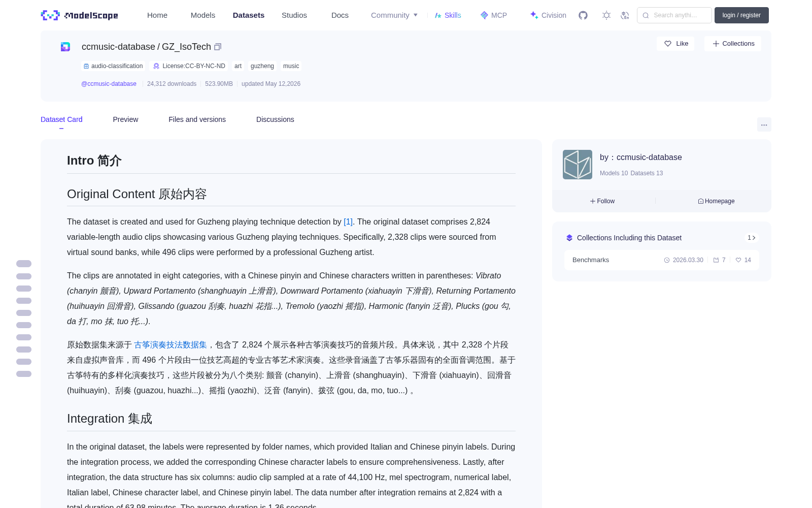Jump via last outline marker in sidebar
The height and width of the screenshot is (508, 812).
(x=24, y=374)
